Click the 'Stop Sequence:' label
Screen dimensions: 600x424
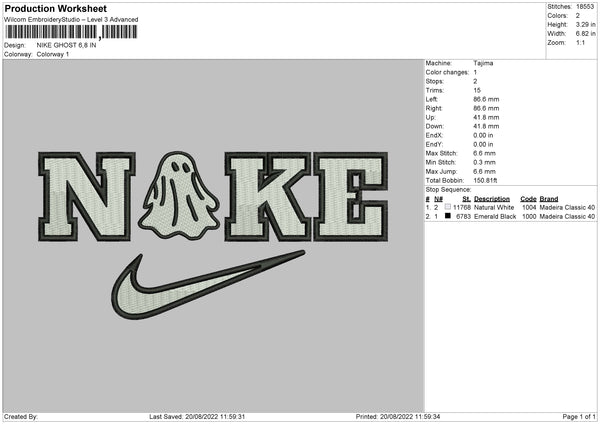point(448,190)
